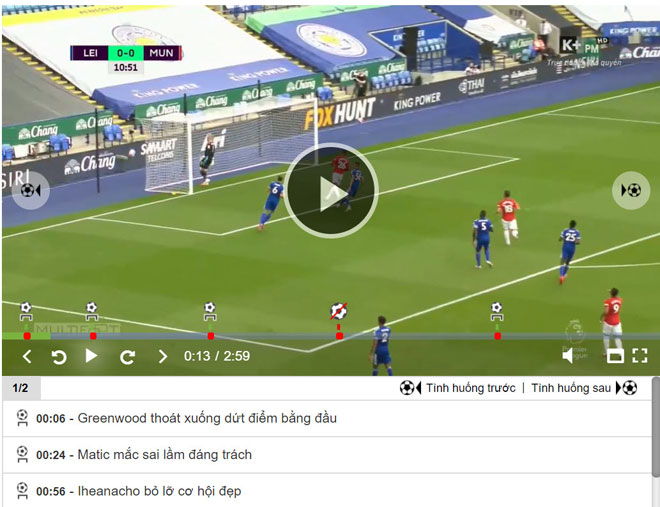This screenshot has height=507, width=660.
Task: Click the large center play button
Action: point(331,191)
